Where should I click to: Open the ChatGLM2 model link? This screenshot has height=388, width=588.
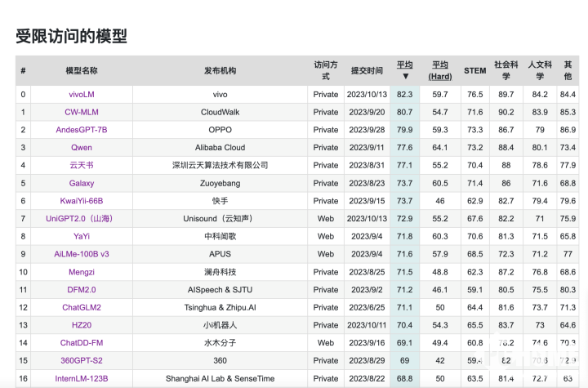tap(82, 307)
